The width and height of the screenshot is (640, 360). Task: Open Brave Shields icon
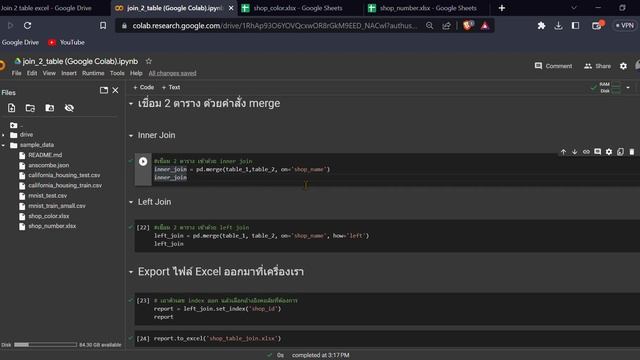point(468,25)
